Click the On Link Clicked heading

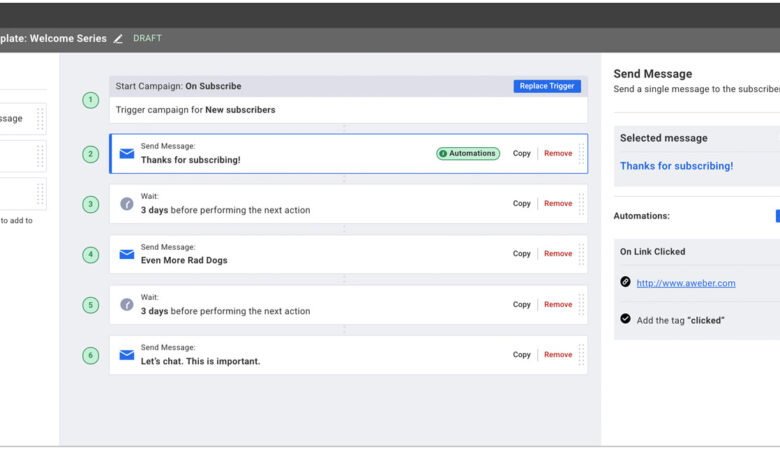tap(652, 252)
